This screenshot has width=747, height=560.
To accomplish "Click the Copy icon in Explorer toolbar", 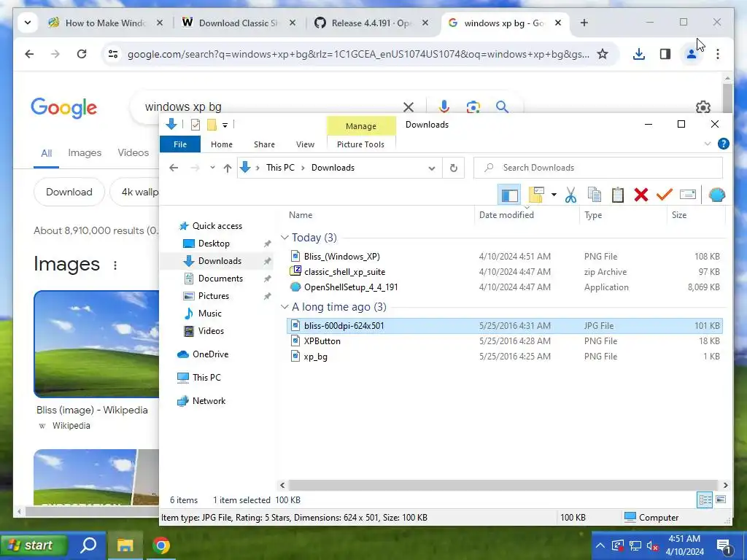I will [594, 194].
